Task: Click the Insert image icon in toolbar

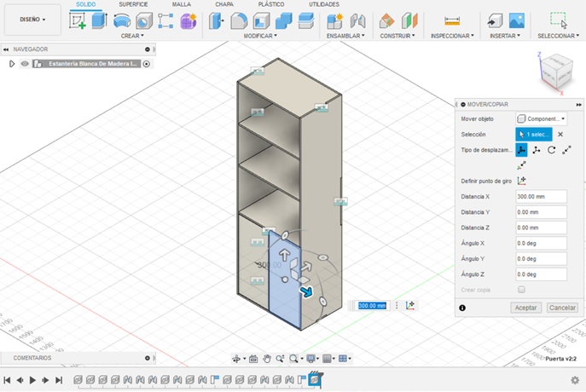Action: [516, 20]
